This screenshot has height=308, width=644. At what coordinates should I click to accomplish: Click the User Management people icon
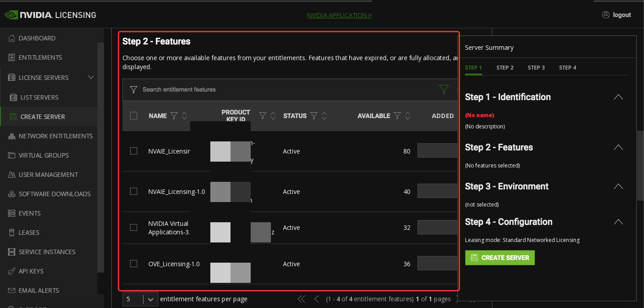pos(12,175)
